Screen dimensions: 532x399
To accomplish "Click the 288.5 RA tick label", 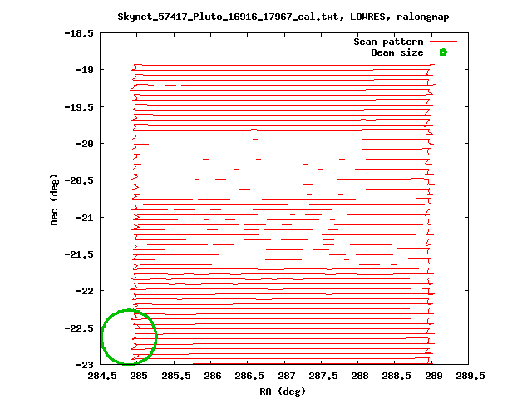I will [x=397, y=376].
